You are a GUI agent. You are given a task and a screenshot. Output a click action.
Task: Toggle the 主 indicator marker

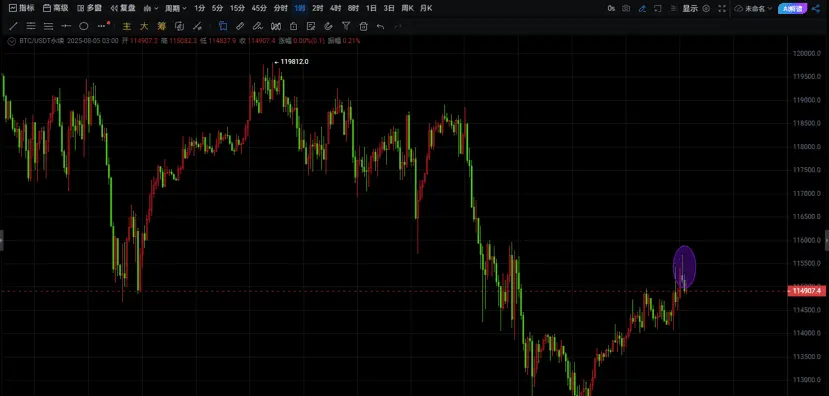126,26
